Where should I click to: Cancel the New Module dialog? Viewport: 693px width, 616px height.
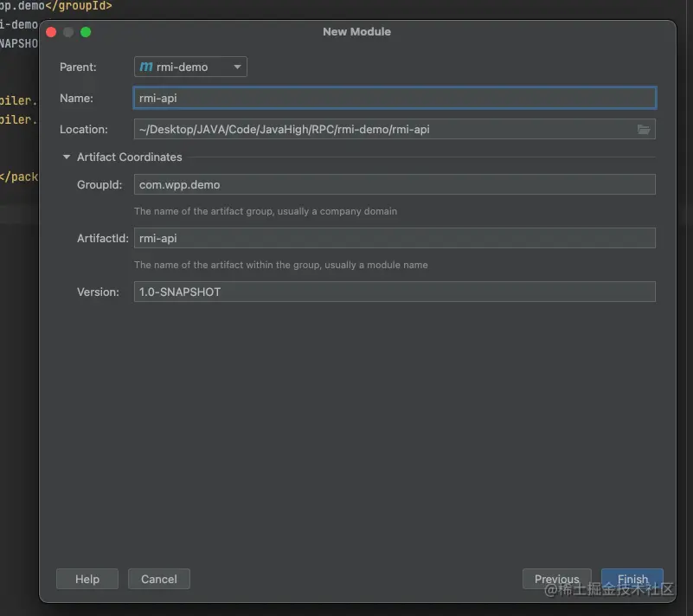[159, 579]
